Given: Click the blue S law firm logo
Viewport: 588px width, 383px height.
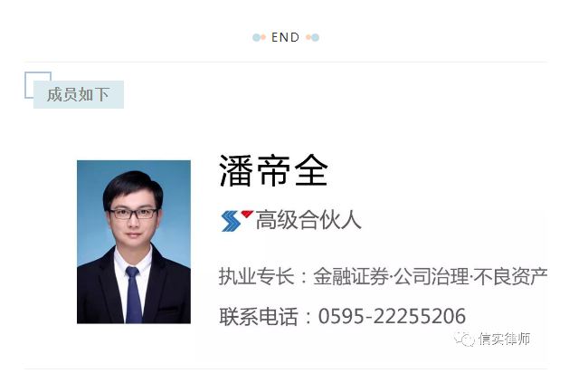Looking at the screenshot, I should [231, 221].
